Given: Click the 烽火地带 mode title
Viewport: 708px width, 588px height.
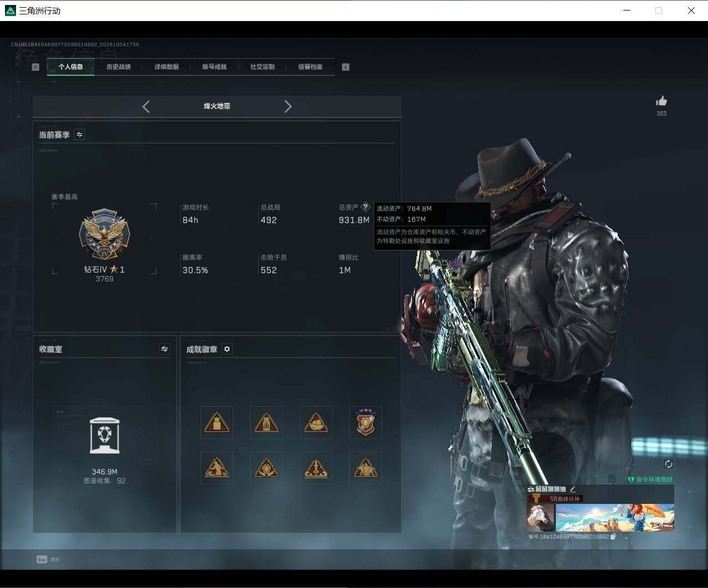Looking at the screenshot, I should pos(217,106).
